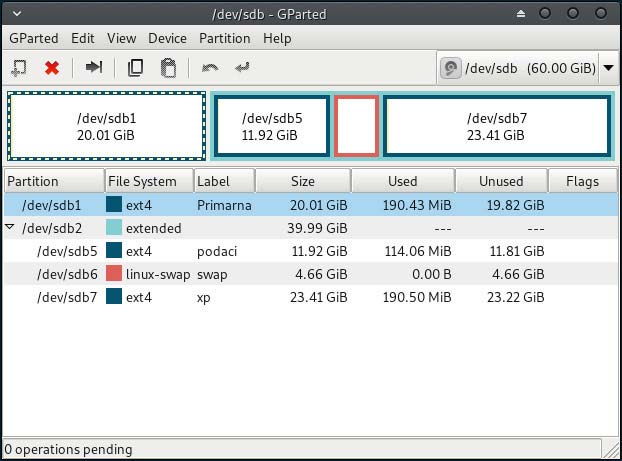622x461 pixels.
Task: Click the 114.06 MiB used value
Action: point(418,251)
